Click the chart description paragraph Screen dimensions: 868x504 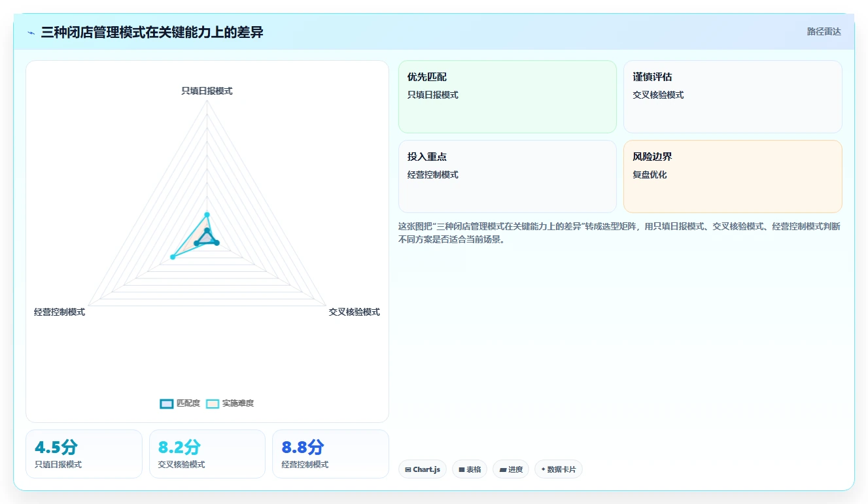point(619,233)
